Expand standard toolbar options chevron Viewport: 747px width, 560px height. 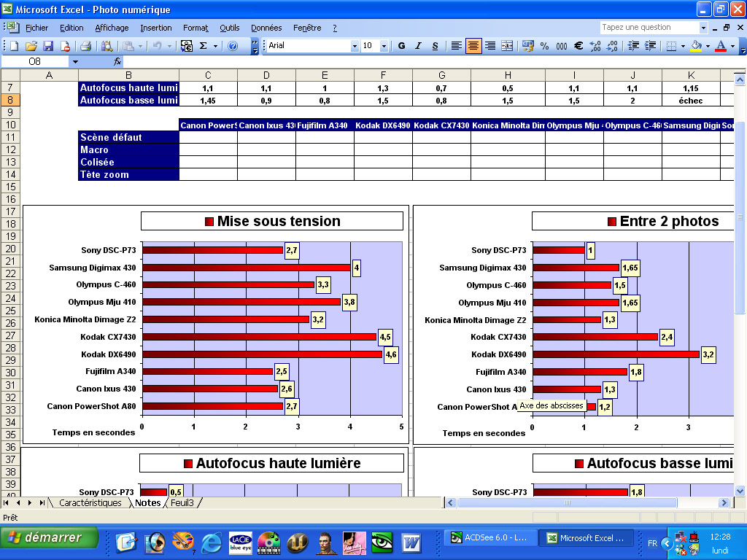coord(255,47)
